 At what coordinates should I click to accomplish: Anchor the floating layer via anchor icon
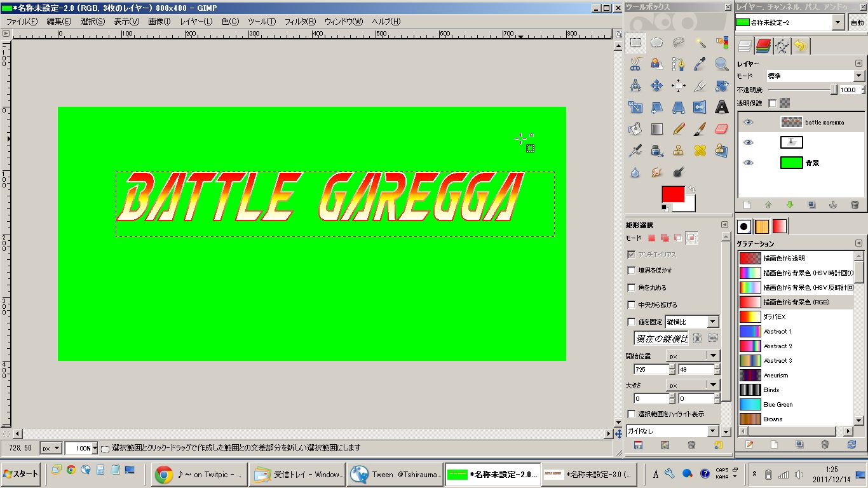point(833,205)
